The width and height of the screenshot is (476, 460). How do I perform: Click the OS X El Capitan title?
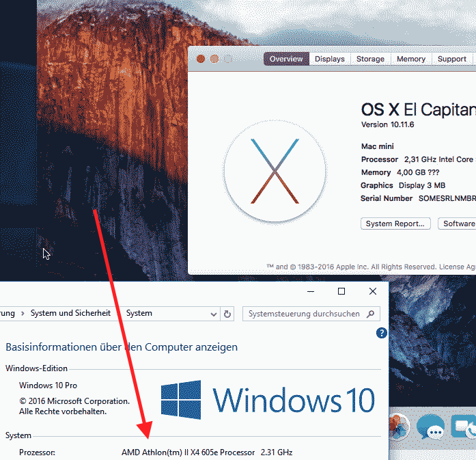coord(419,109)
